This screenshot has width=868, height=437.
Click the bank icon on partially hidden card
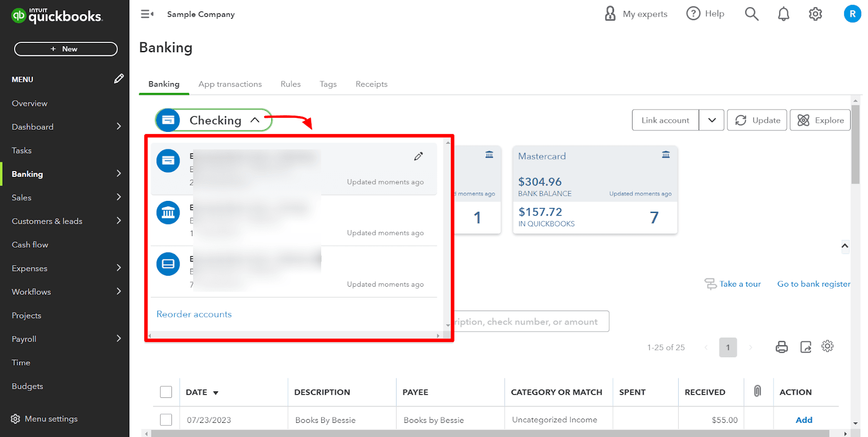(489, 155)
